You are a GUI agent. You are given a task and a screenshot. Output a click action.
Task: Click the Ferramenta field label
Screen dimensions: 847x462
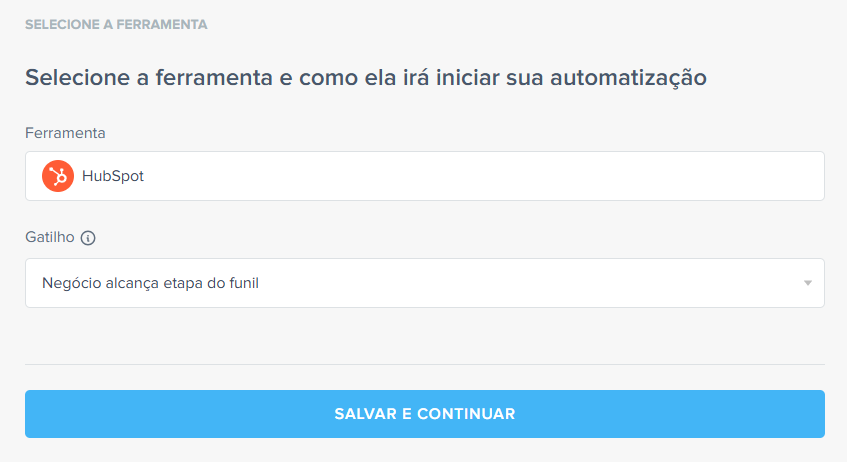click(65, 133)
